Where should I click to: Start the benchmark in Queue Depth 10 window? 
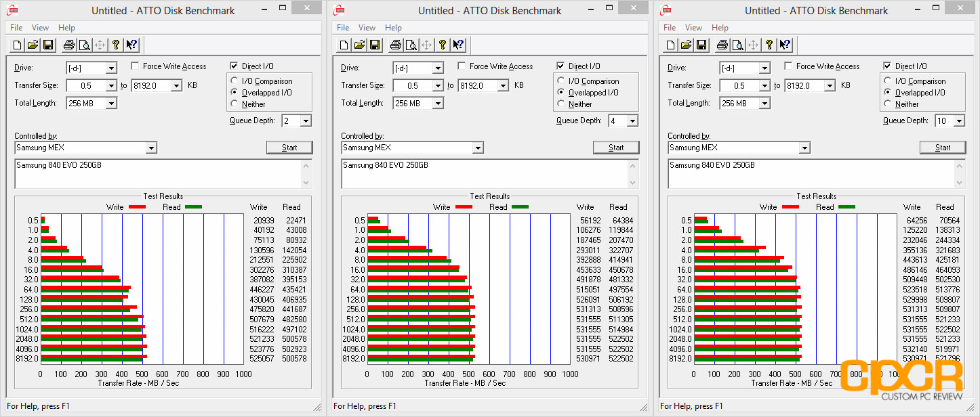pos(943,148)
